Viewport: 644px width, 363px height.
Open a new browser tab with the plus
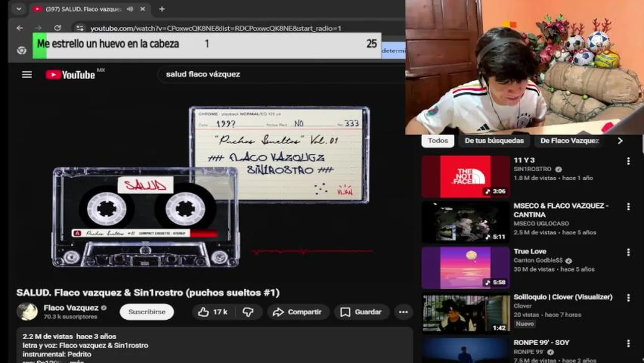(x=162, y=9)
